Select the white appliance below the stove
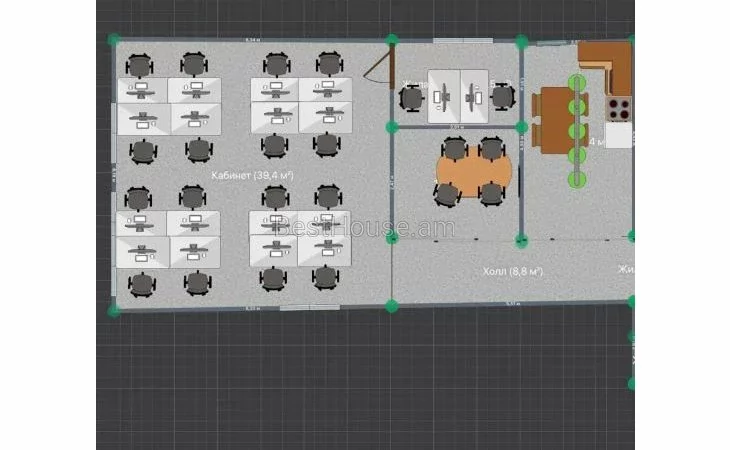 click(x=619, y=135)
